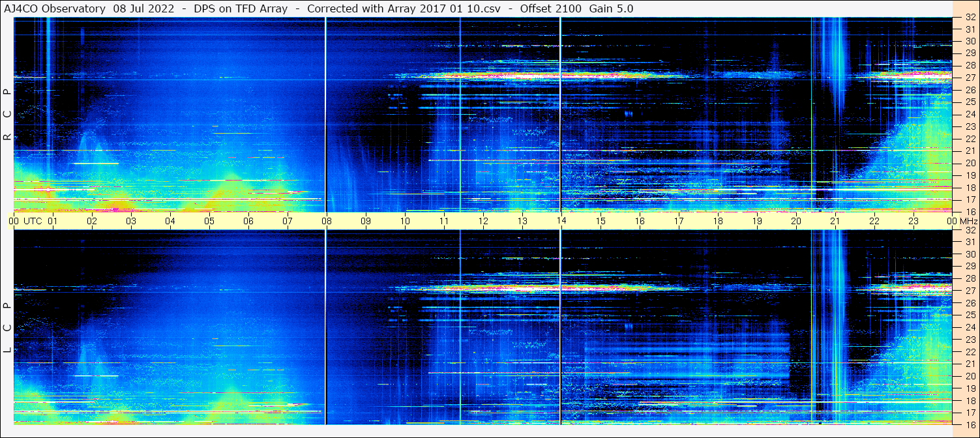Click the '08 Jul 2022' date in the title
Image resolution: width=980 pixels, height=438 pixels.
143,9
